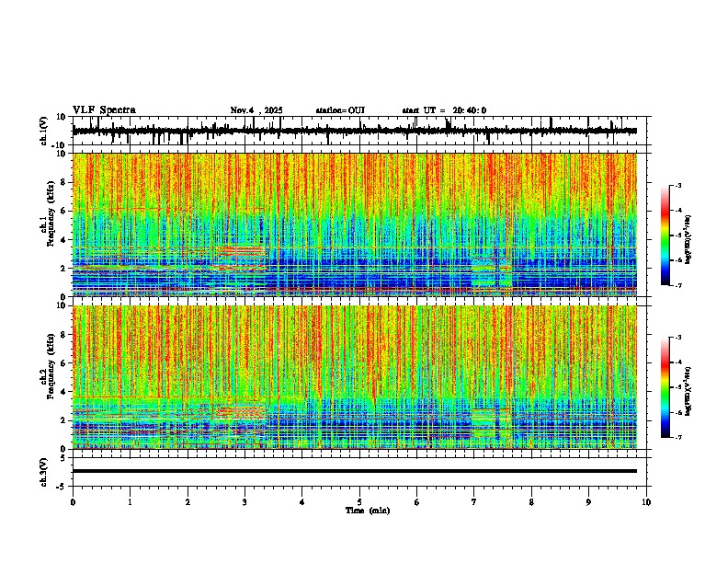Click time axis tick label 7
Image resolution: width=728 pixels, height=563 pixels.
[x=474, y=502]
